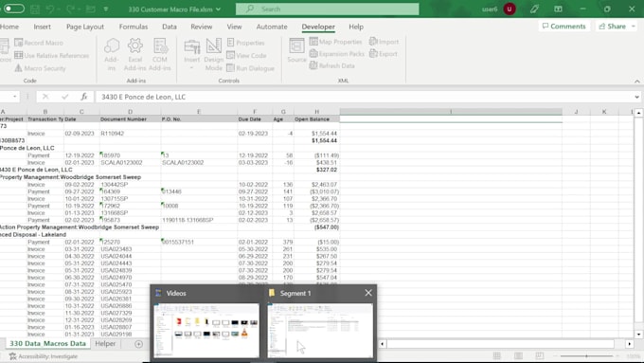Image resolution: width=644 pixels, height=363 pixels.
Task: Open the Comments pane
Action: click(x=564, y=26)
